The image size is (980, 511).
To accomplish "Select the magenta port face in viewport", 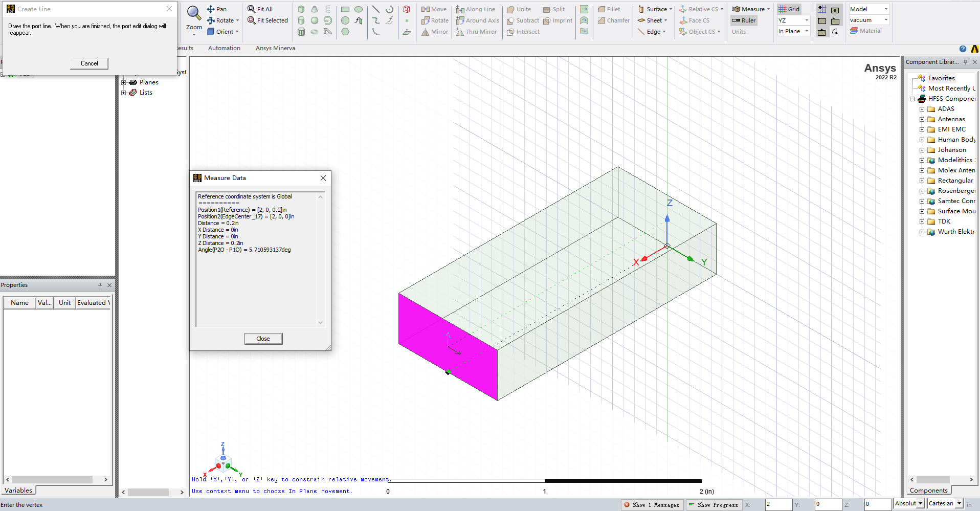I will (x=448, y=347).
